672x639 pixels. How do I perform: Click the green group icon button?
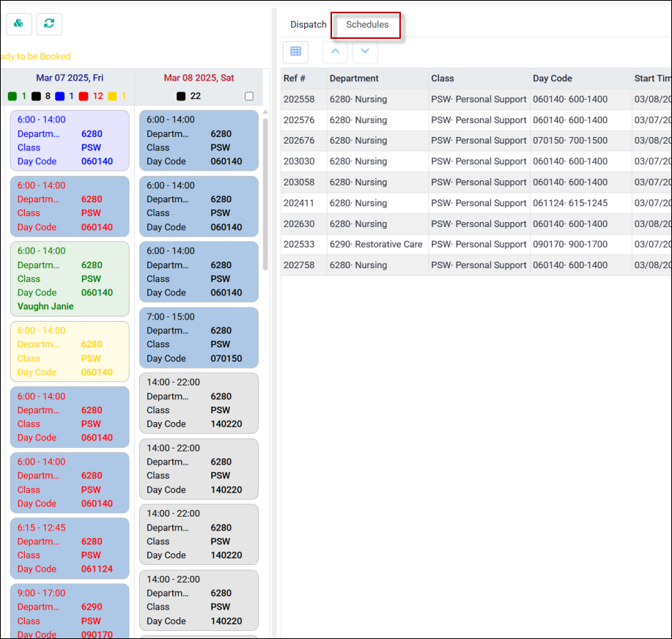(x=19, y=24)
